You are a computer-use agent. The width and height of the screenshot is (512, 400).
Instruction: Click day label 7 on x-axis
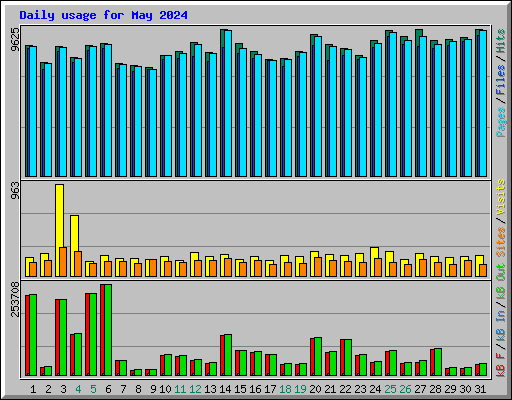(123, 389)
